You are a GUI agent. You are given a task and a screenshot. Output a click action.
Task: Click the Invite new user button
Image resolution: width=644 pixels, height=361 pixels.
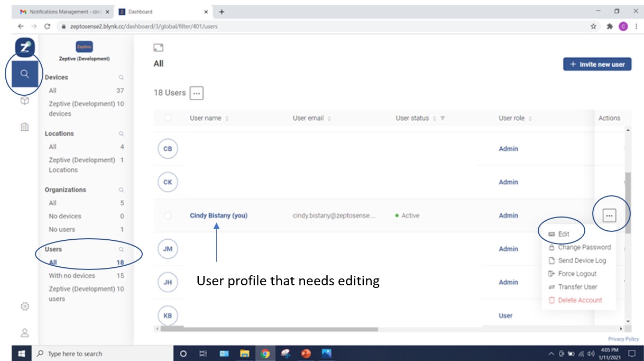pos(597,65)
